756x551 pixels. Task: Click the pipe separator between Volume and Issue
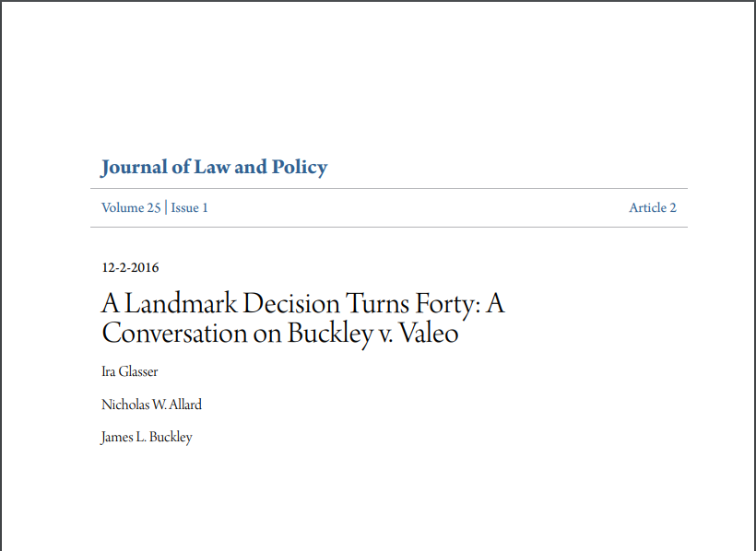[166, 207]
